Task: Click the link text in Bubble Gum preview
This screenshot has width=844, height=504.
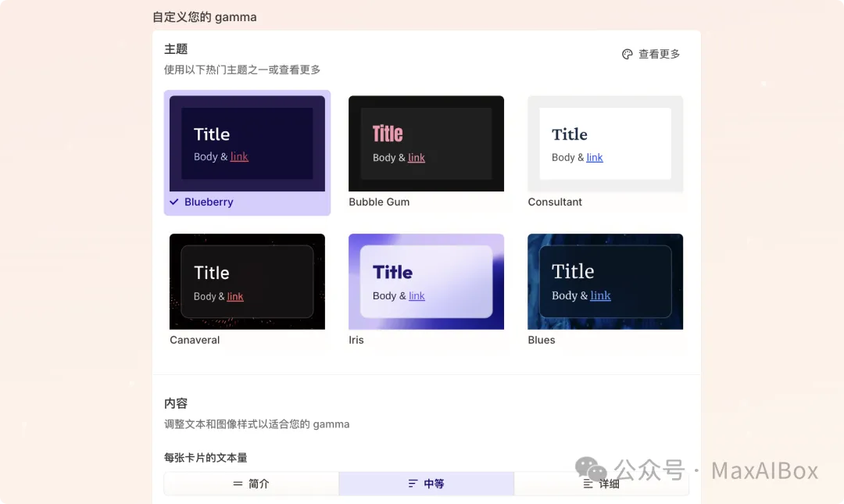Action: click(x=417, y=157)
